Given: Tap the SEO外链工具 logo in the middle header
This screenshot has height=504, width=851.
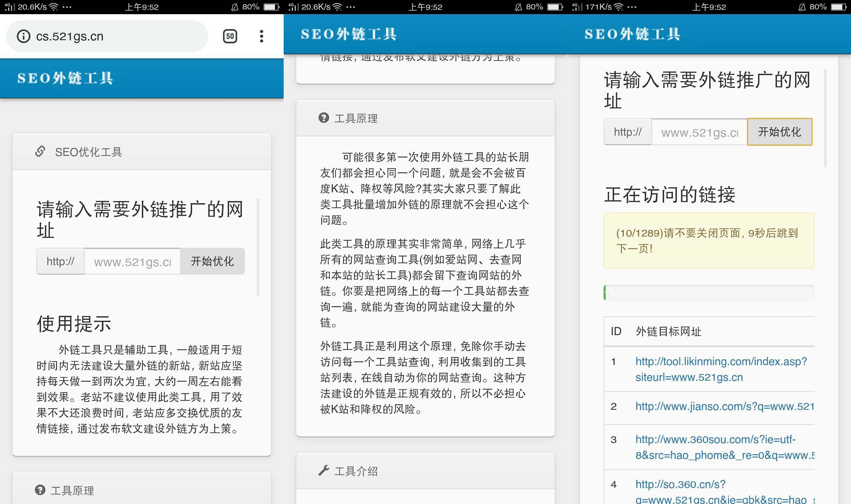Looking at the screenshot, I should coord(349,34).
